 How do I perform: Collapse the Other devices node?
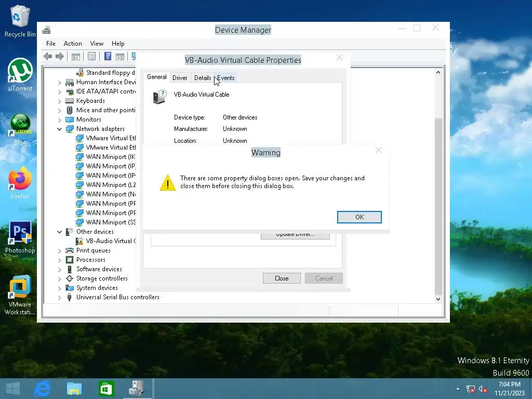point(59,232)
